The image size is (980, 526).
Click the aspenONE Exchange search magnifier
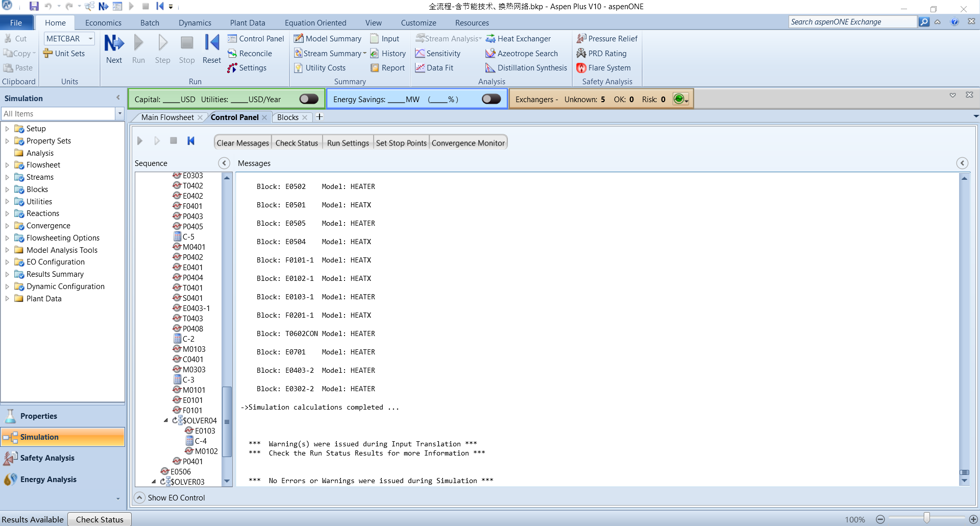[924, 22]
